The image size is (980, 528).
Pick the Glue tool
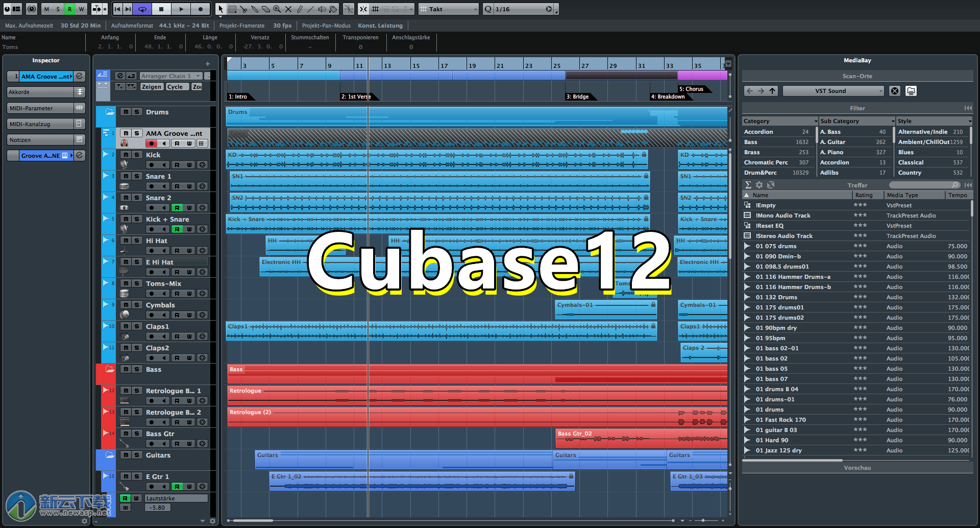coord(255,9)
